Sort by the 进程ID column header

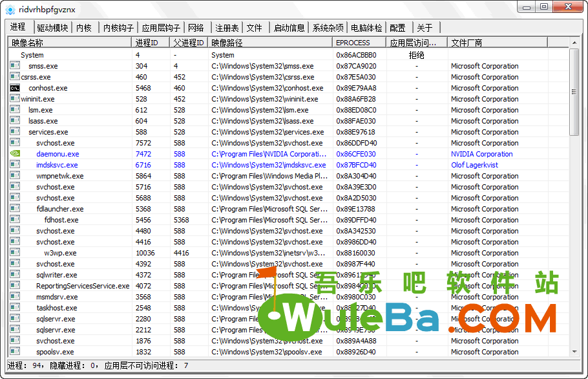(x=151, y=43)
